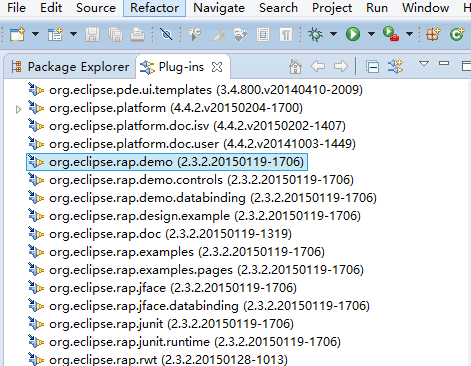Open the Source menu

click(x=96, y=8)
